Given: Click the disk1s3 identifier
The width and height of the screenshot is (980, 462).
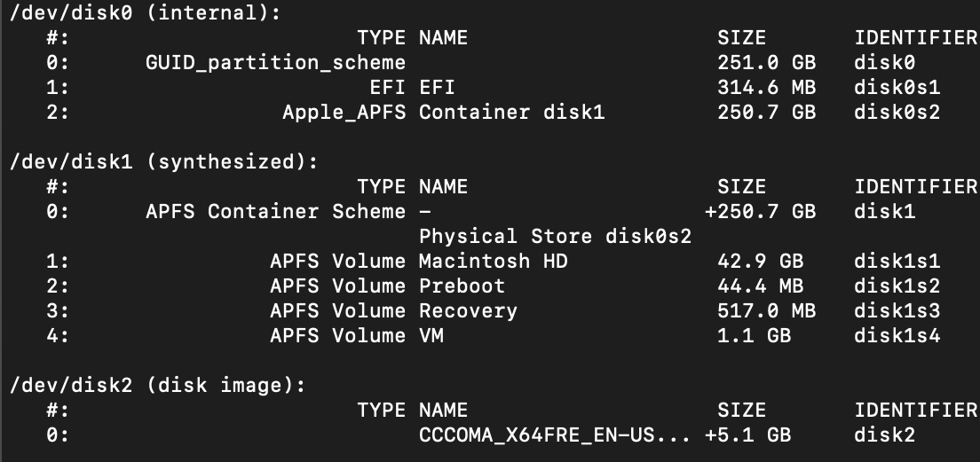Looking at the screenshot, I should (x=897, y=311).
